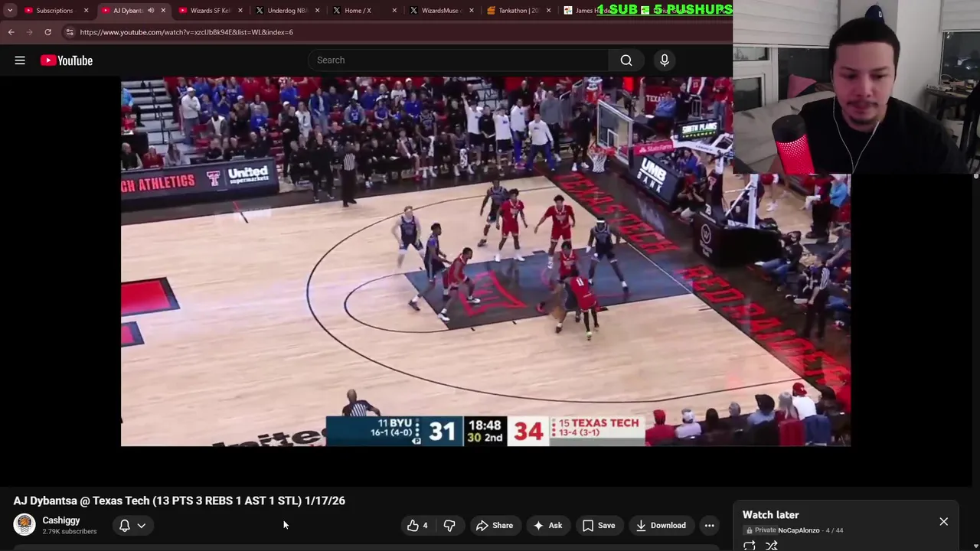Viewport: 980px width, 551px height.
Task: Share the AJ Dybantsa video
Action: point(495,526)
